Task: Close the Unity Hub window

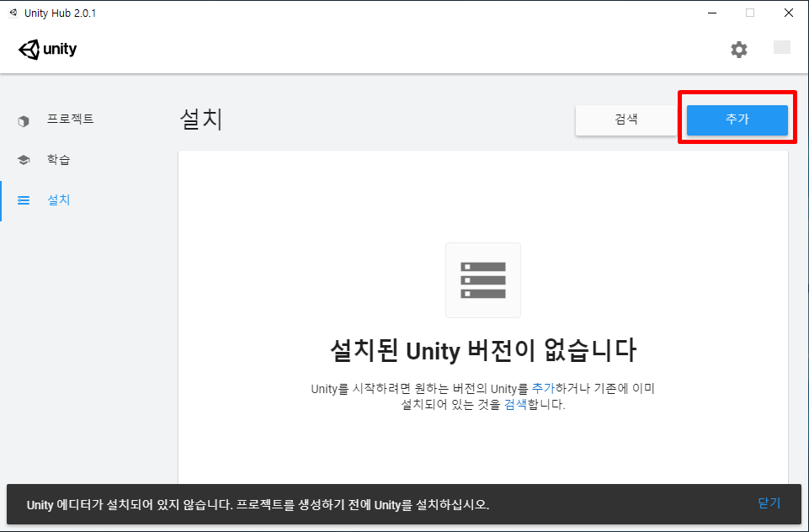Action: 788,13
